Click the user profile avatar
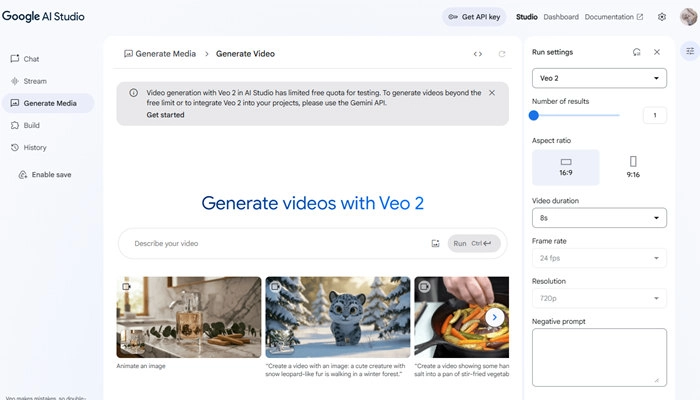Viewport: 700px width, 400px height. coord(689,17)
